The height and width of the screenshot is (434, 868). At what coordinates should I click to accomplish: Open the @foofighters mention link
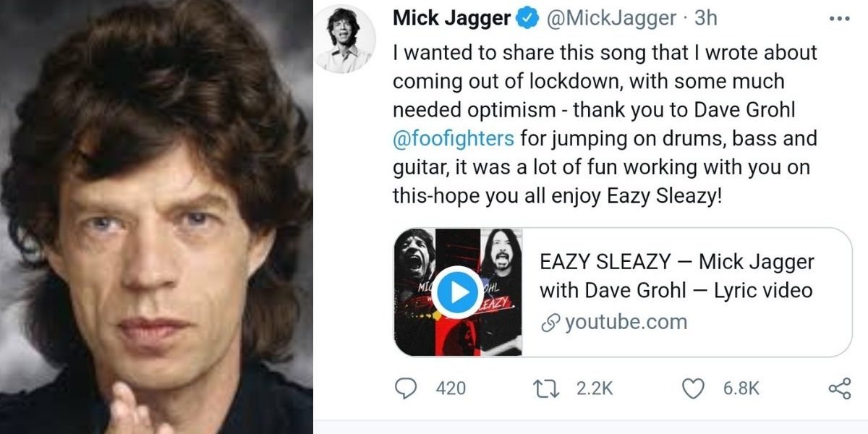(x=454, y=137)
